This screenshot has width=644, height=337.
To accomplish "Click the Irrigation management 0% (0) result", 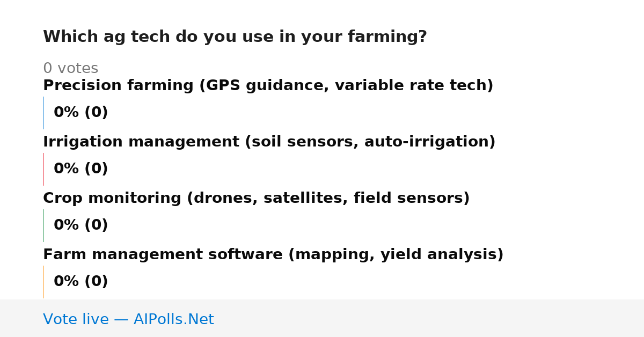I will click(x=80, y=169).
